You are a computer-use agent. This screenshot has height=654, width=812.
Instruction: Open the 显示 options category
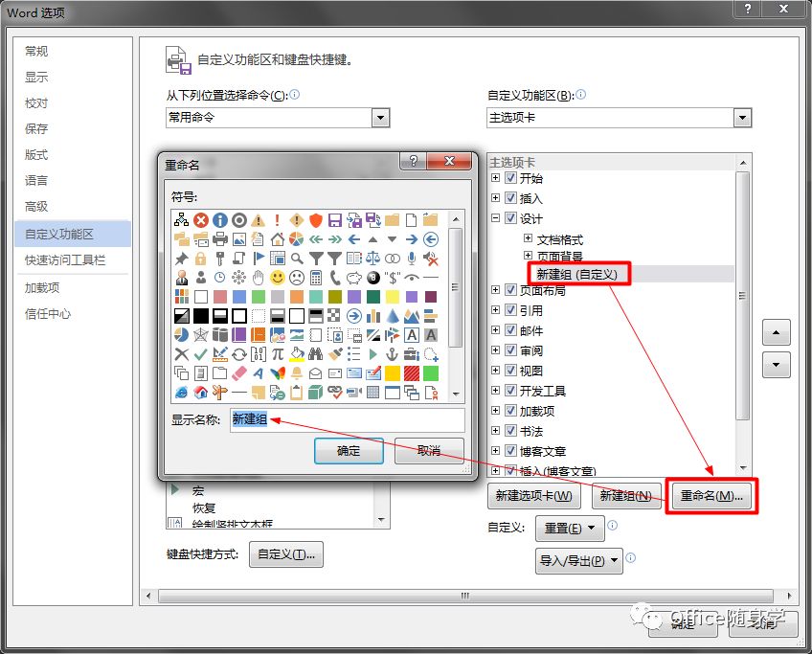[36, 78]
